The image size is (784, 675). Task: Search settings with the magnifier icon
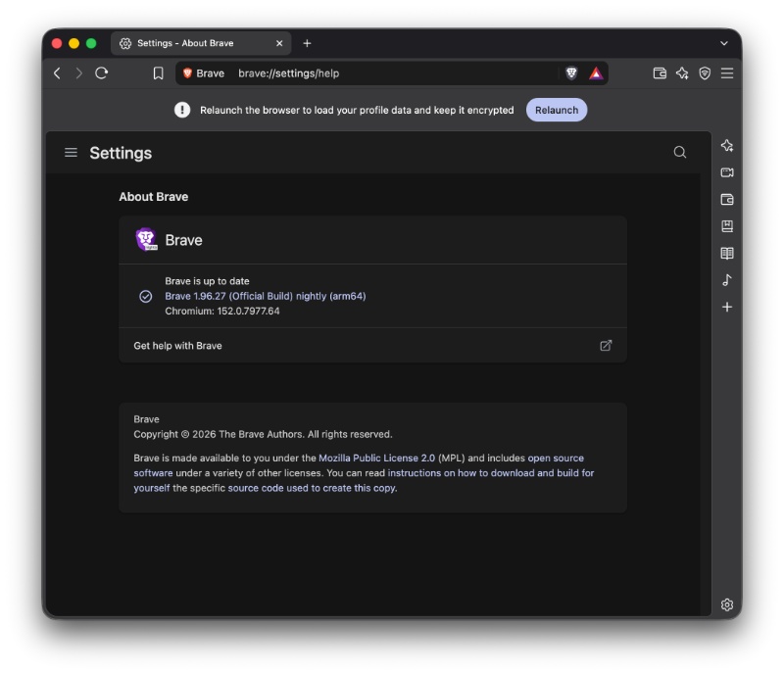(679, 152)
